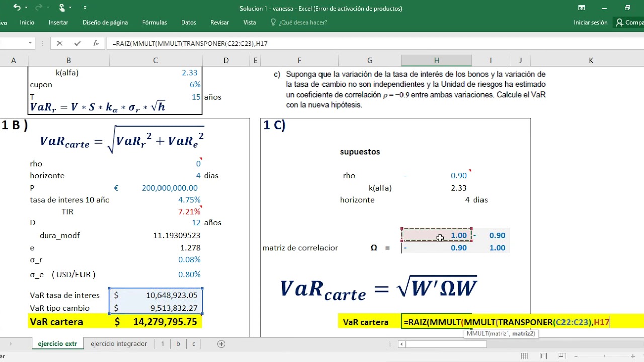
Task: Click the ¿Qué desea hacer? search box
Action: point(299,22)
